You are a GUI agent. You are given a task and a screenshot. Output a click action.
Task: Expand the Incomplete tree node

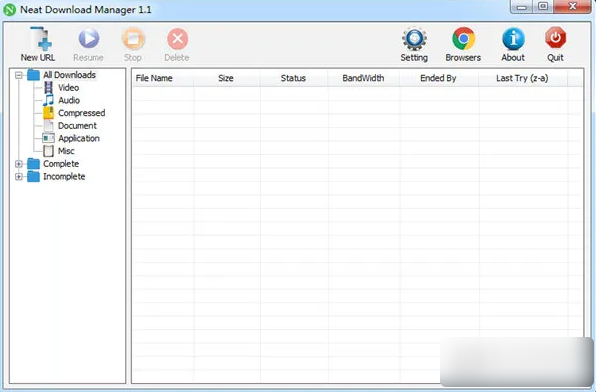click(19, 176)
